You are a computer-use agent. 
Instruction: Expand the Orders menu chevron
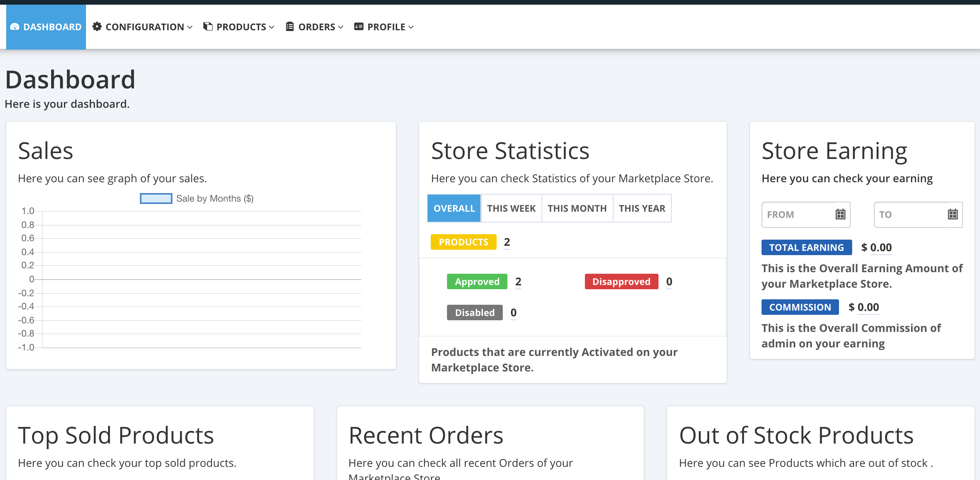point(340,27)
